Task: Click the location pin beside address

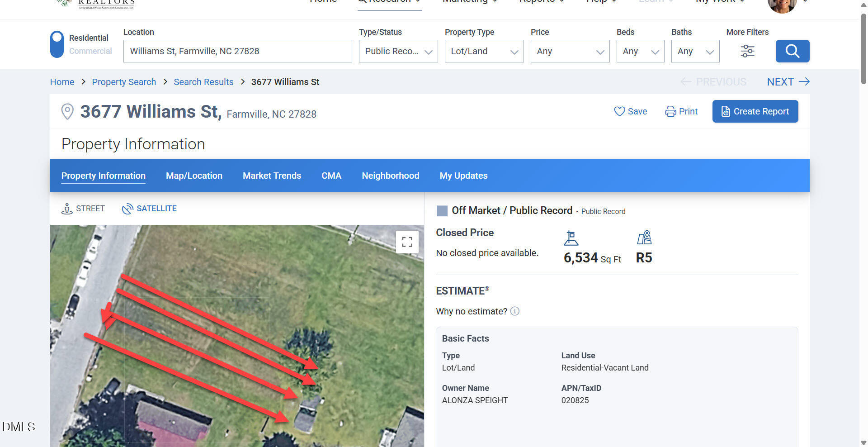Action: point(67,111)
